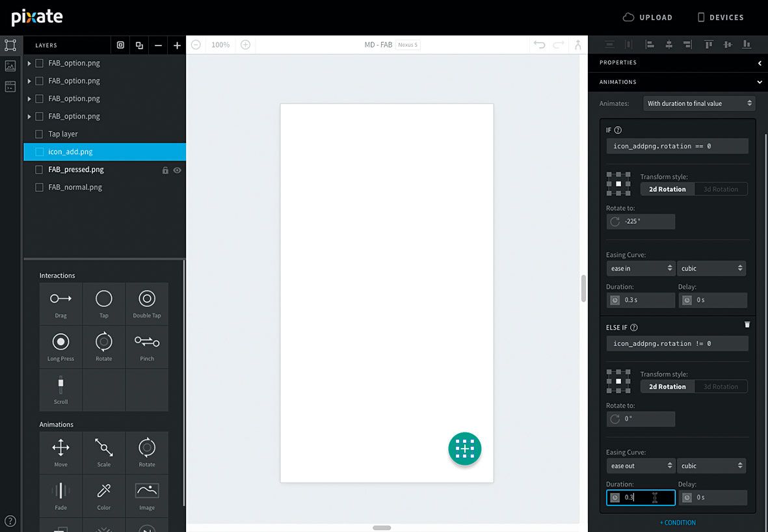Edit the Duration field showing 0.3

coord(641,497)
